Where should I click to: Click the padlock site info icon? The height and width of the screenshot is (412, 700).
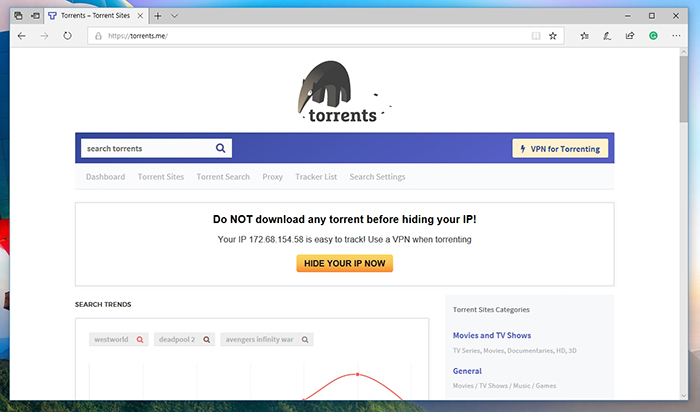coord(99,36)
